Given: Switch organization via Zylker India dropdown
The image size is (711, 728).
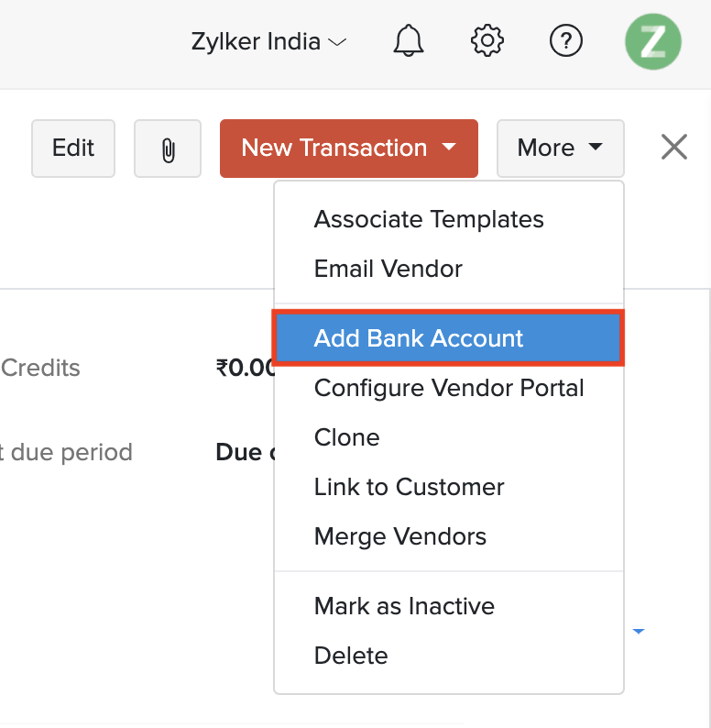Looking at the screenshot, I should [x=268, y=42].
